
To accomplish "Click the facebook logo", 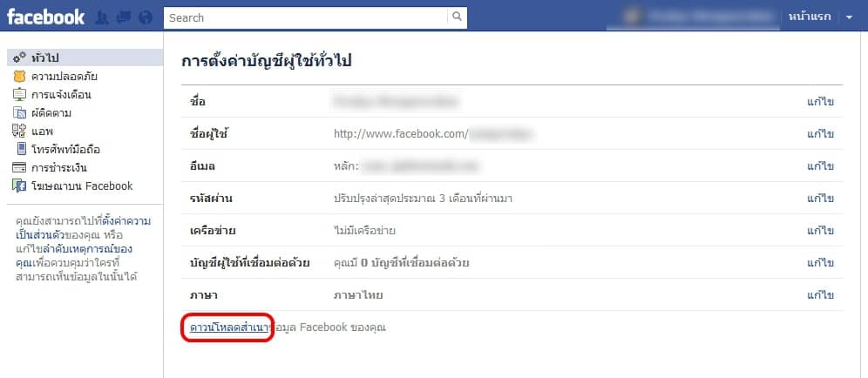I will (x=46, y=17).
